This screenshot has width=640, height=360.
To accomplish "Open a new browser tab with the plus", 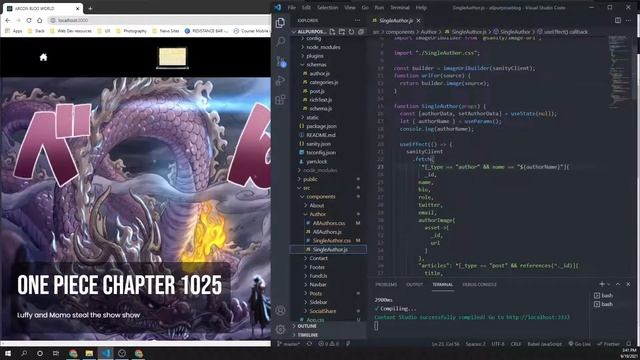I will 90,8.
